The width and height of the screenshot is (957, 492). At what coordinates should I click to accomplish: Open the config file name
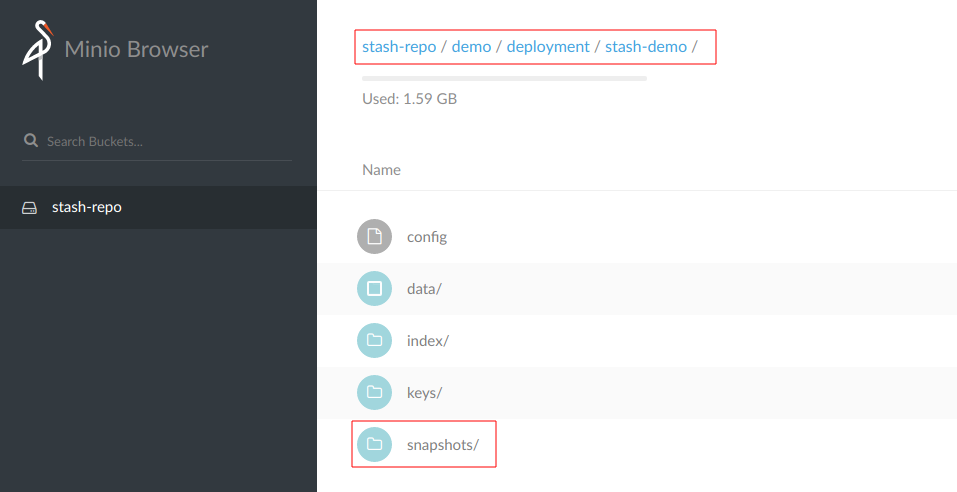click(427, 237)
